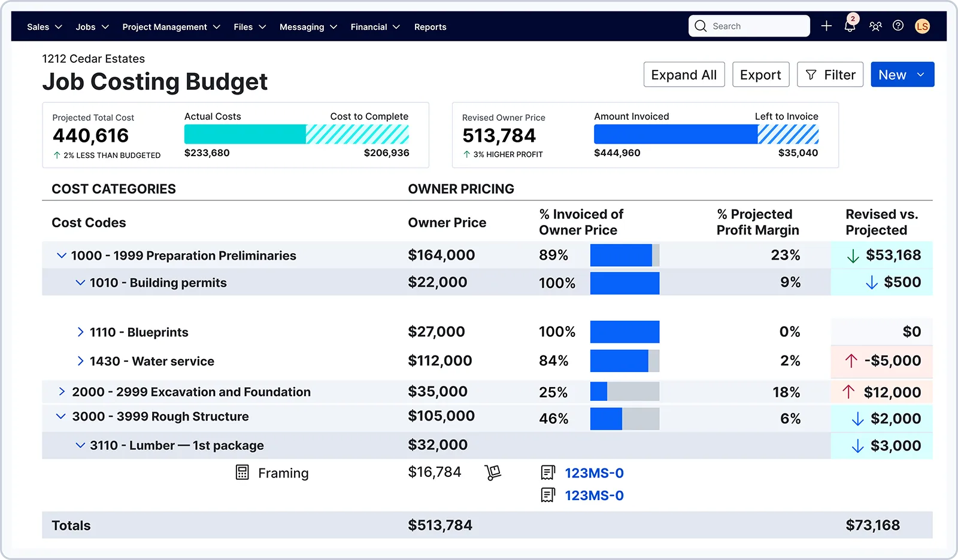Open the notifications bell icon
Screen dimensions: 958x560
(x=850, y=26)
